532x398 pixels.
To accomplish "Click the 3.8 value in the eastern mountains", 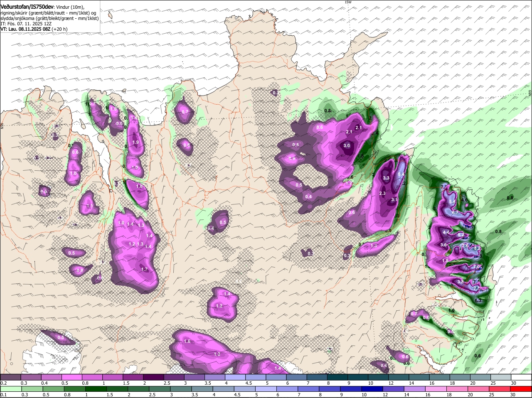I will click(x=460, y=282).
